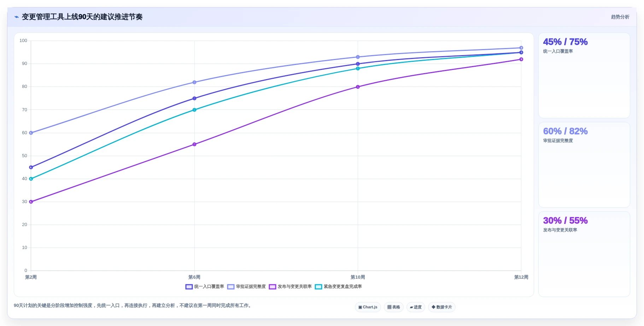
Task: Click the footer note starting 90天计划的关键
Action: pos(133,306)
